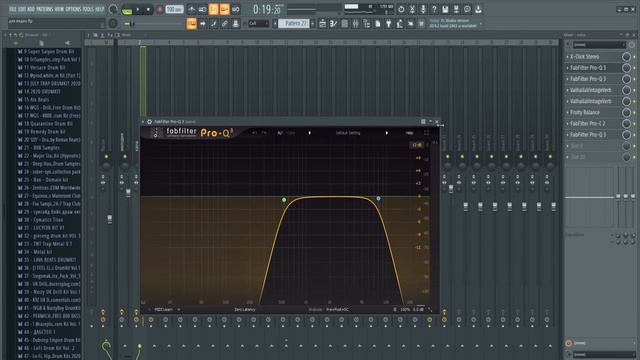The height and width of the screenshot is (360, 640).
Task: Click the Fruity Balance mix level knob
Action: 626,113
